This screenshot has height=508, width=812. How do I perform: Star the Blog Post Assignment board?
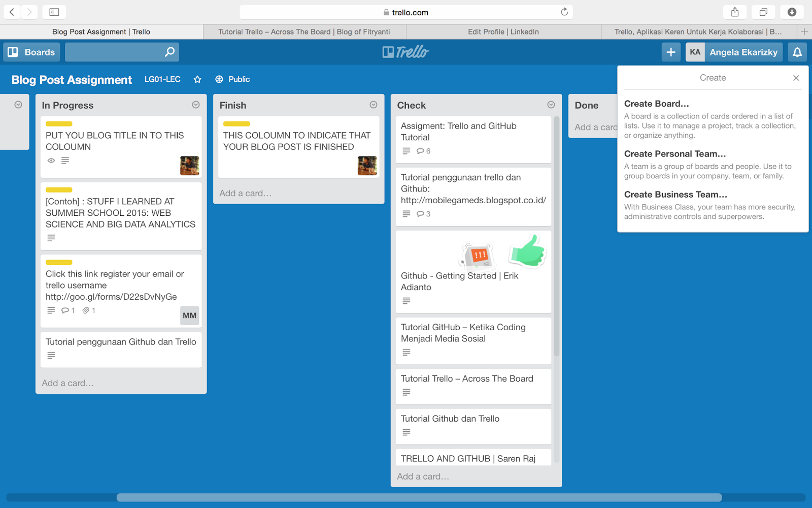point(197,79)
